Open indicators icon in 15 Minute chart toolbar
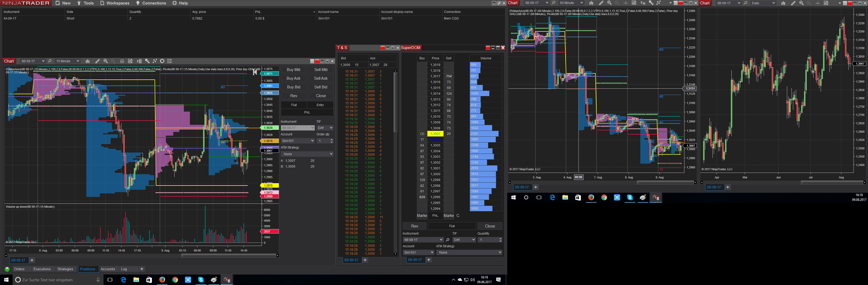Screen dimensions: 868x285 coord(147,61)
